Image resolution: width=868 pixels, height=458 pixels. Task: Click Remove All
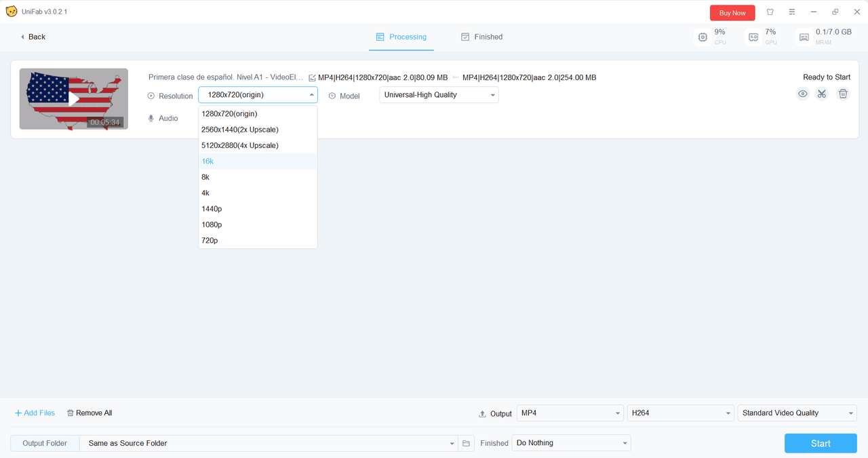point(90,413)
